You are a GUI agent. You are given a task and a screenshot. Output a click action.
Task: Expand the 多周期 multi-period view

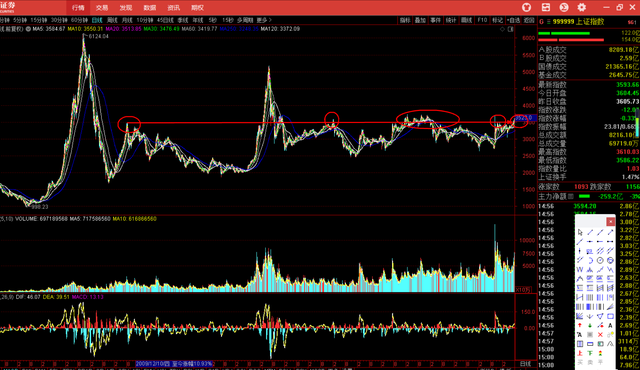(x=245, y=20)
